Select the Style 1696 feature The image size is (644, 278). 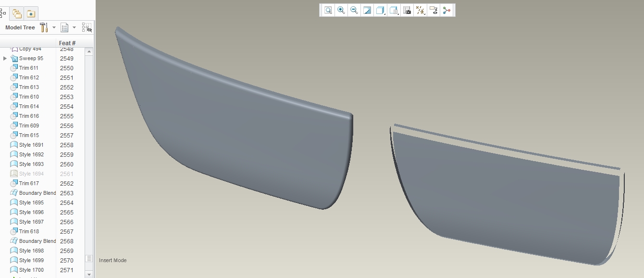pos(31,212)
